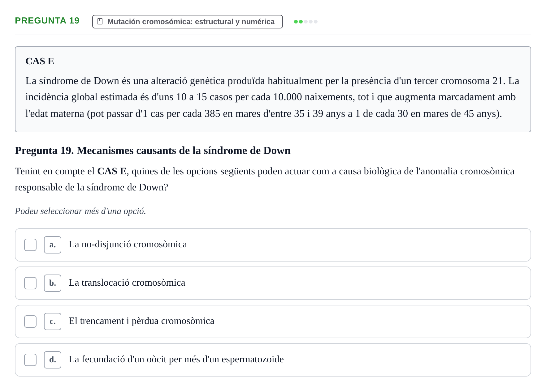Tick the checkbox for option b, translocació cromosòmica
This screenshot has height=392, width=546.
click(x=30, y=283)
